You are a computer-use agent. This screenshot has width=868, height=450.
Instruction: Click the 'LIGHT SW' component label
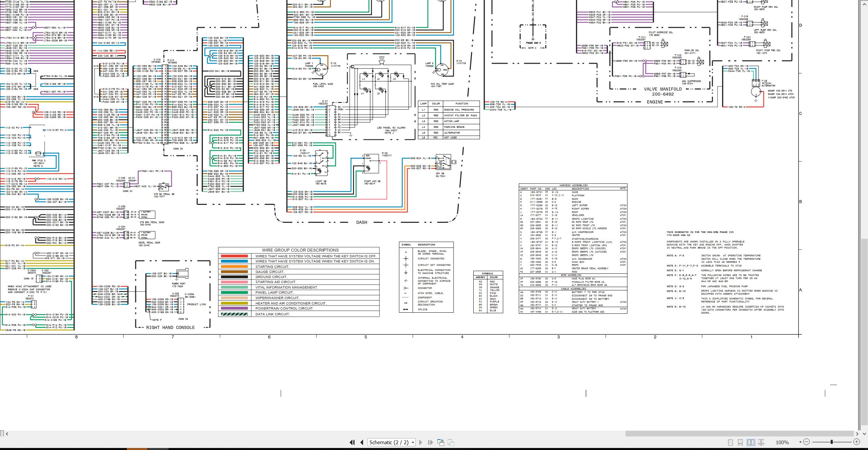321,181
